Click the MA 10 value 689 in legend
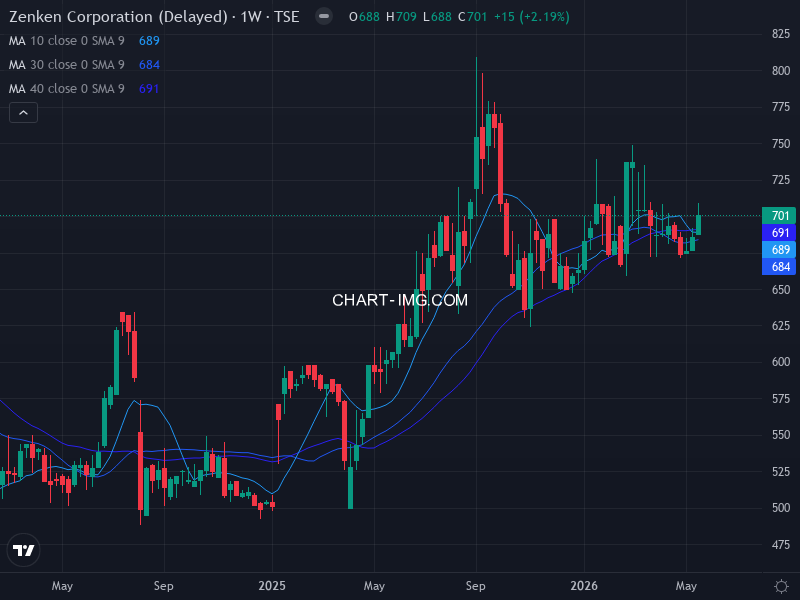The image size is (800, 600). click(x=149, y=41)
